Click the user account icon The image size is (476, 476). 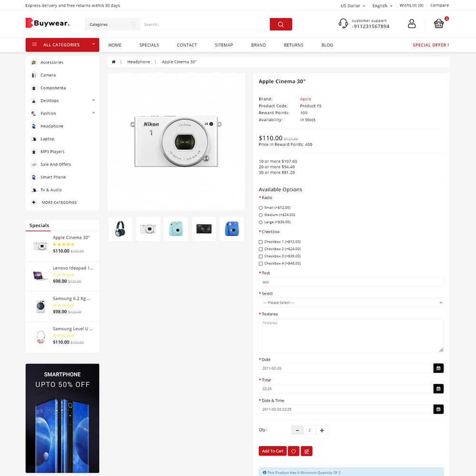point(412,24)
